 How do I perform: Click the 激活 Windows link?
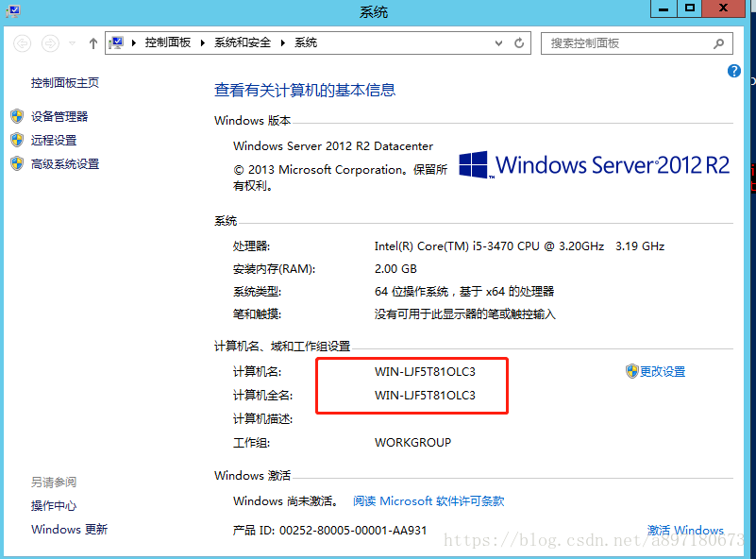pyautogui.click(x=685, y=531)
